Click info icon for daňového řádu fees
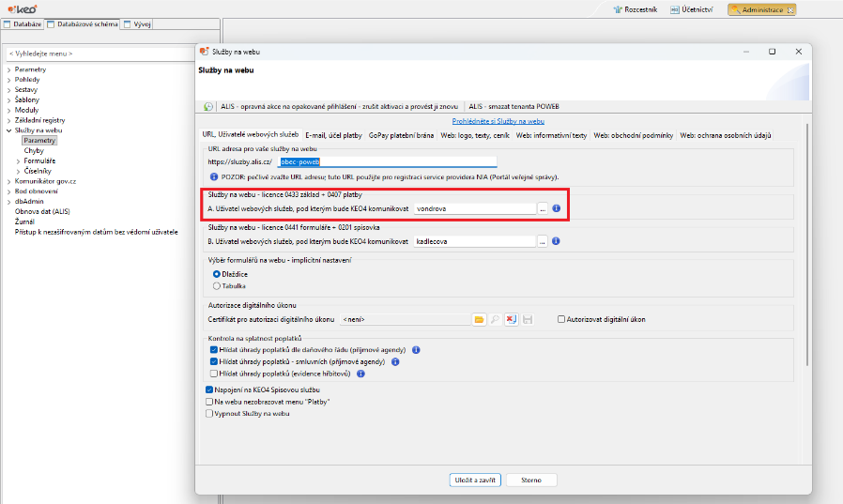Image resolution: width=843 pixels, height=504 pixels. [x=416, y=350]
